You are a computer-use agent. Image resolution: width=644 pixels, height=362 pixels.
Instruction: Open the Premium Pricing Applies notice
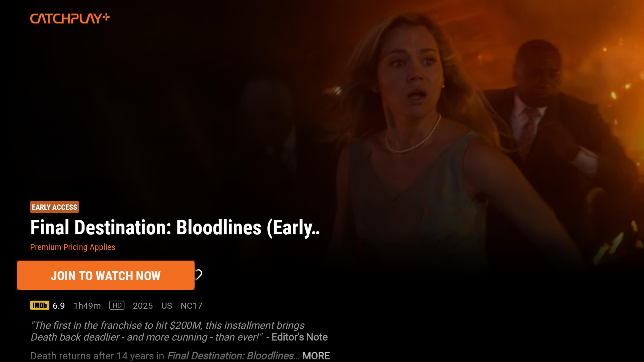[72, 247]
